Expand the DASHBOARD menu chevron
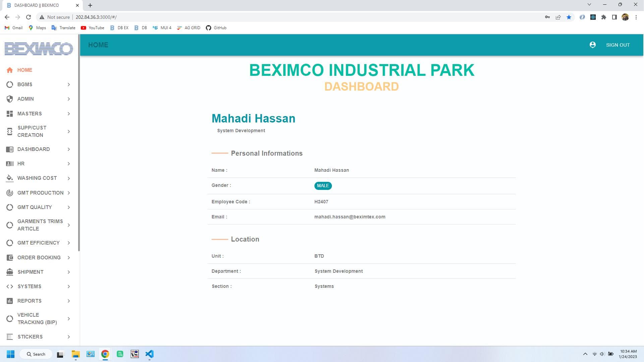The width and height of the screenshot is (644, 362). pyautogui.click(x=69, y=149)
